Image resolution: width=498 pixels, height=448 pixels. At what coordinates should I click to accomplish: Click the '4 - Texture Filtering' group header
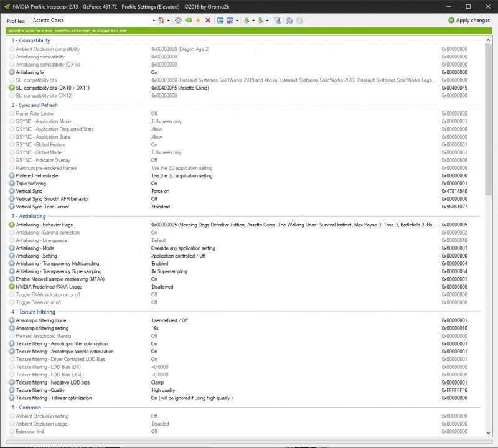pos(34,312)
